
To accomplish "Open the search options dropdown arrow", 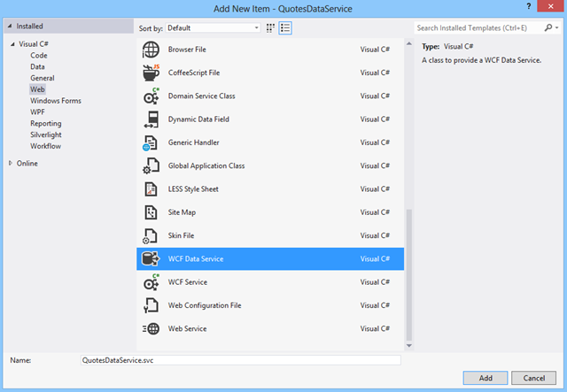I will [x=557, y=27].
